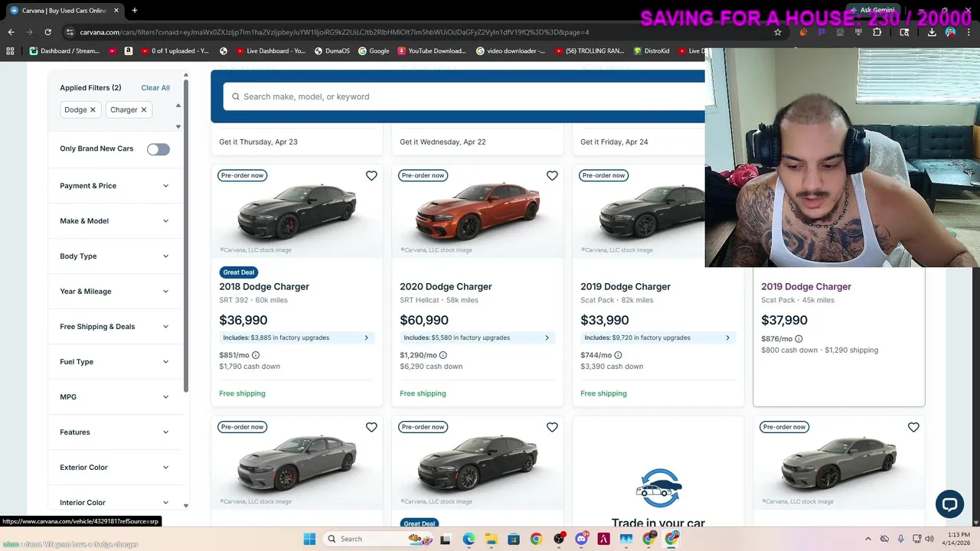
Task: Expand $3,885 factory upgrades details
Action: coord(296,337)
